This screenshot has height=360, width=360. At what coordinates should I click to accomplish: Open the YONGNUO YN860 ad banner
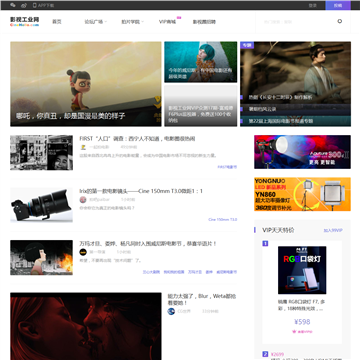302,194
